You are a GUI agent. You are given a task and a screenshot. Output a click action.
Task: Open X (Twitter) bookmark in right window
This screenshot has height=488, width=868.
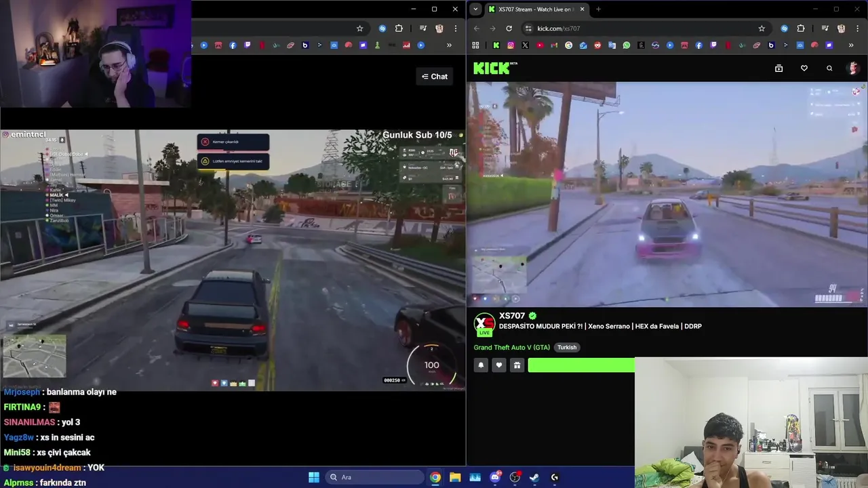pos(525,45)
